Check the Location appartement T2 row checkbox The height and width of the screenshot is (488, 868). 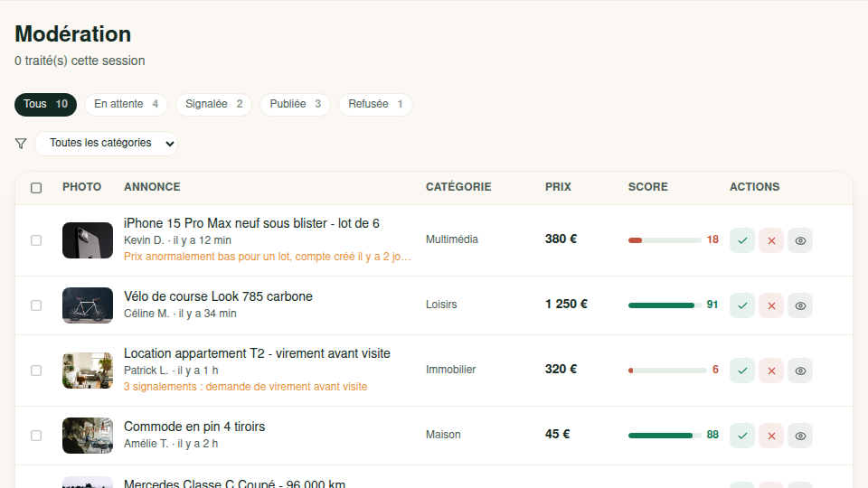pyautogui.click(x=36, y=371)
